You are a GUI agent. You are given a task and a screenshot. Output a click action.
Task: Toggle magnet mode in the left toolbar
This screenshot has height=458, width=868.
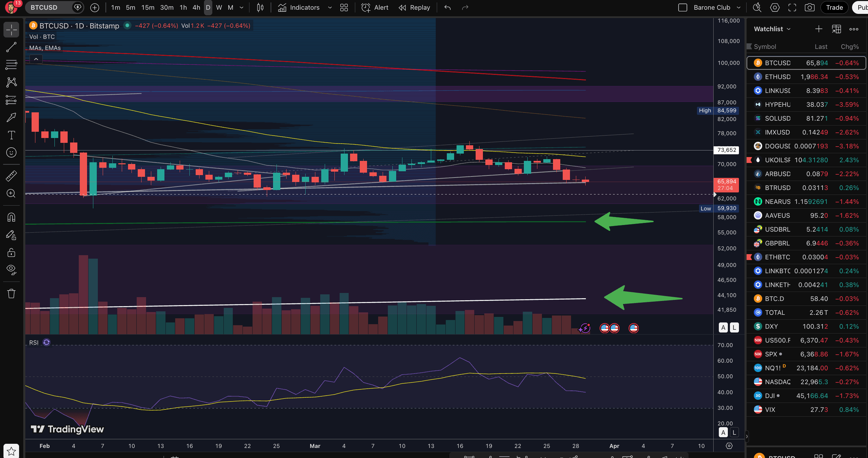pos(11,217)
